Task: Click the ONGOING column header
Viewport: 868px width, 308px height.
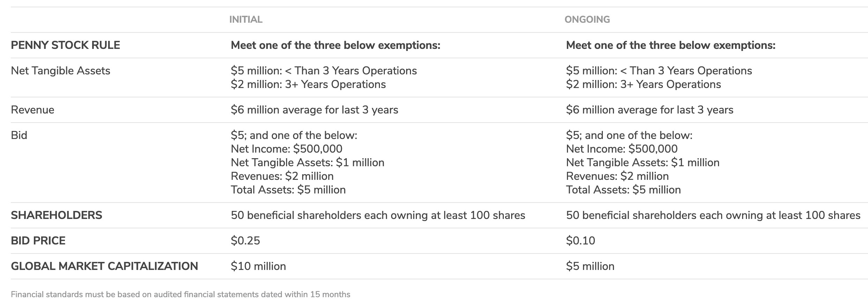Action: point(587,20)
